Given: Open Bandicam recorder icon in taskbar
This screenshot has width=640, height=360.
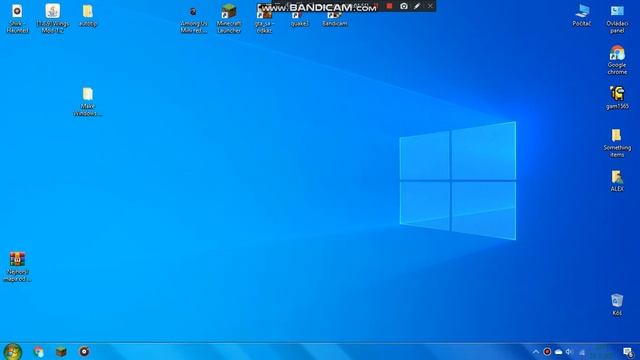Looking at the screenshot, I should click(84, 351).
